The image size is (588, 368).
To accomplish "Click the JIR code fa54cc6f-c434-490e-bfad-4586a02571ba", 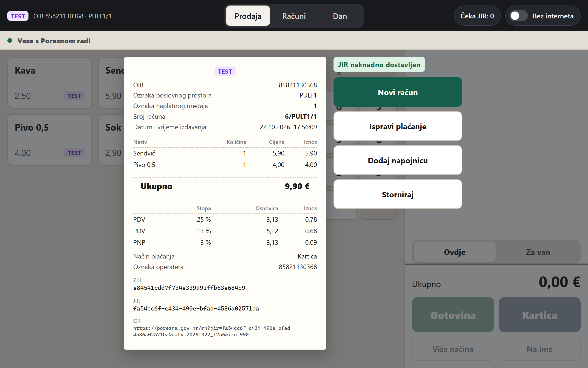I will [196, 308].
